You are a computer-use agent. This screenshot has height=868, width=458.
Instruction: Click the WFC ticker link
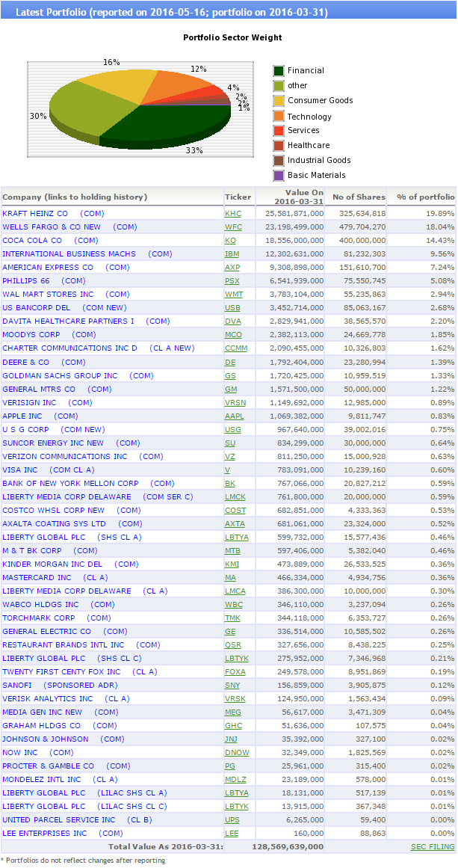coord(233,227)
